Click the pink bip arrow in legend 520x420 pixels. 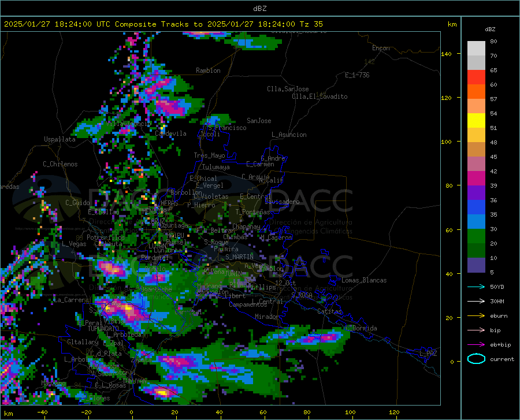pos(476,330)
